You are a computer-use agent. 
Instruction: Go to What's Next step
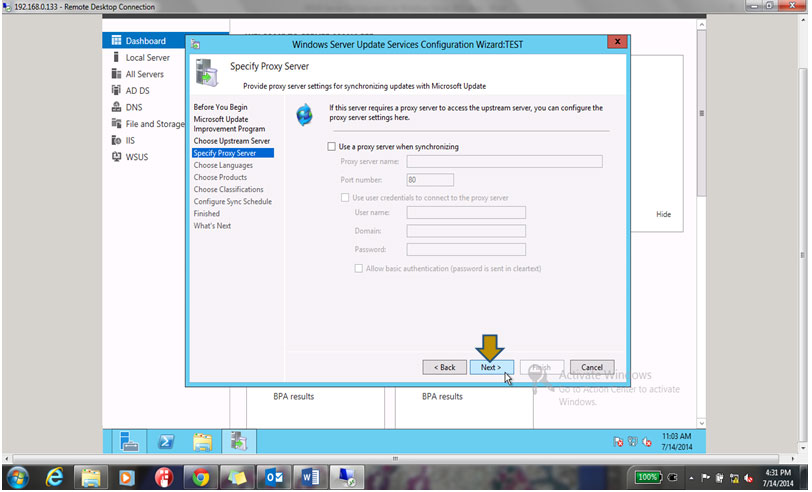coord(212,226)
